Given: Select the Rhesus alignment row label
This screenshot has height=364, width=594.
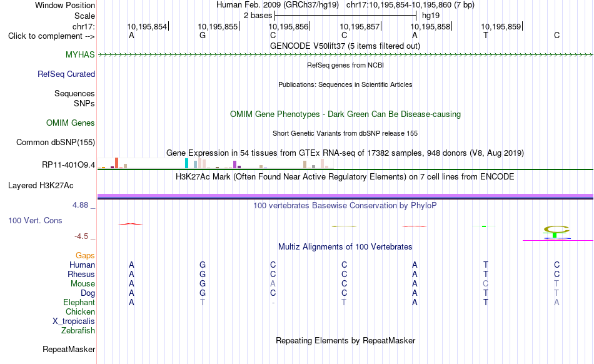Looking at the screenshot, I should 81,274.
